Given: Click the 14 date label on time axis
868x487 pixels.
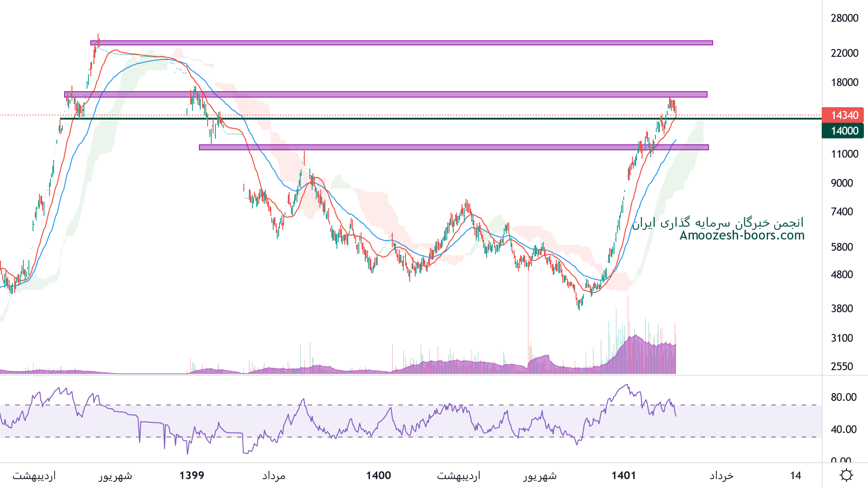Looking at the screenshot, I should click(795, 476).
